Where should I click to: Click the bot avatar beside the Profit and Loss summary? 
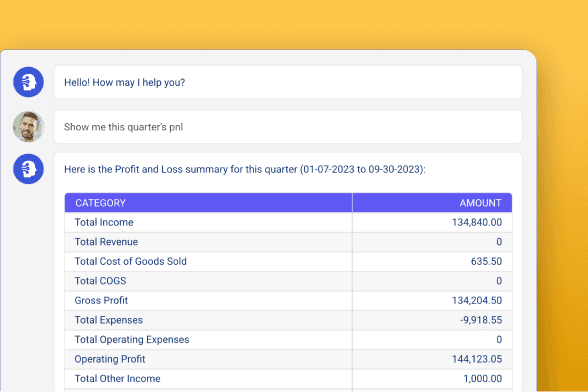[28, 169]
